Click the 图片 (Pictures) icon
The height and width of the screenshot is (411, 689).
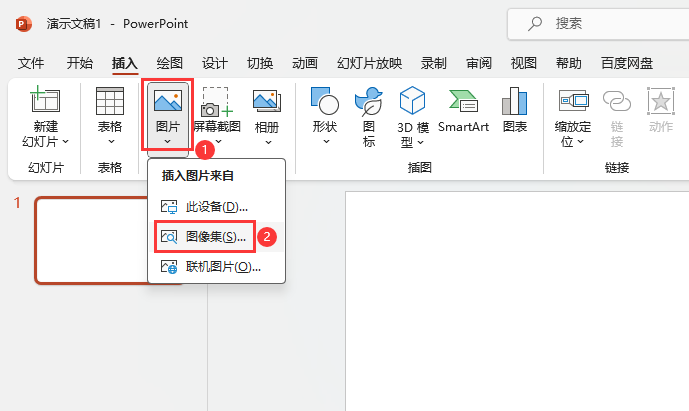[x=168, y=100]
